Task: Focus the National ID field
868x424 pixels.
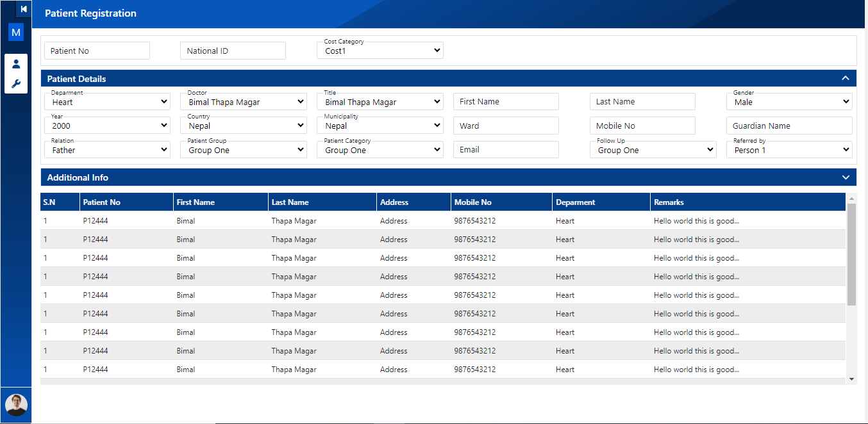Action: [233, 51]
